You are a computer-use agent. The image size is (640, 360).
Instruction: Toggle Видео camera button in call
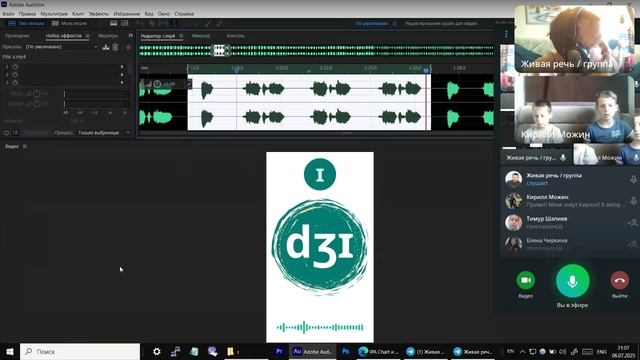(526, 280)
